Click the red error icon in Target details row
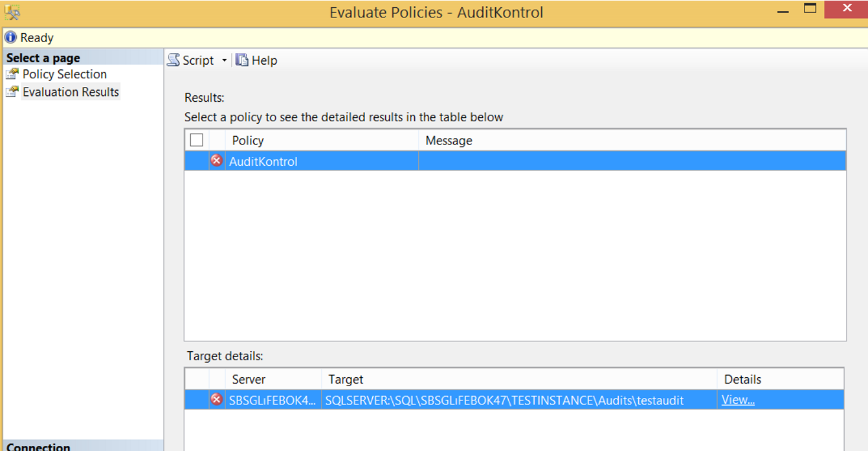 point(217,400)
